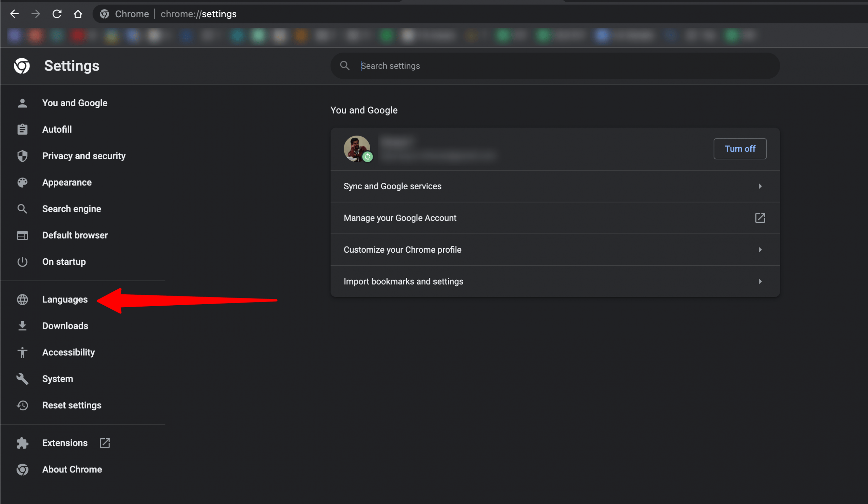The height and width of the screenshot is (504, 868).
Task: Click the clipboard icon next to Autofill
Action: coord(22,129)
